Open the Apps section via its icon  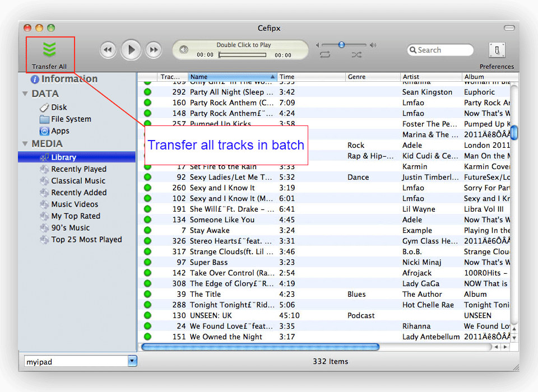(x=45, y=130)
